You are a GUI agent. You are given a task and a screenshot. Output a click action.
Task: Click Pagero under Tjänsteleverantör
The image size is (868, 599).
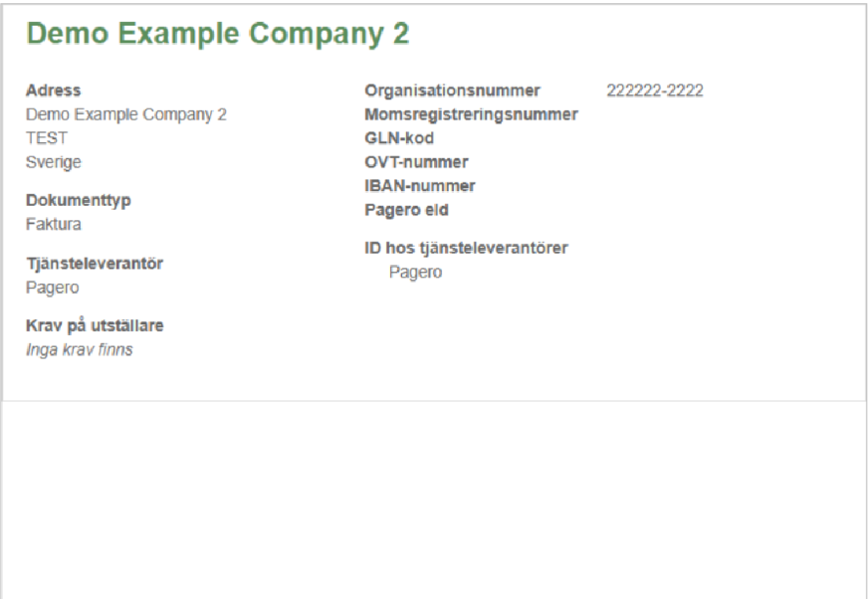click(52, 288)
